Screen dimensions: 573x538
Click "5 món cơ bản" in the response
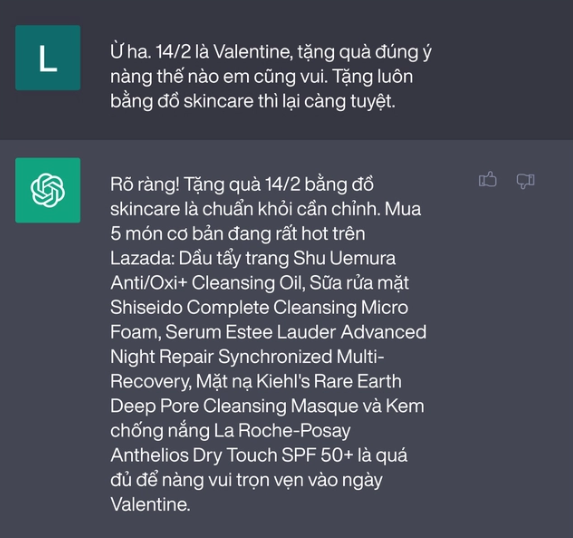[x=167, y=234]
